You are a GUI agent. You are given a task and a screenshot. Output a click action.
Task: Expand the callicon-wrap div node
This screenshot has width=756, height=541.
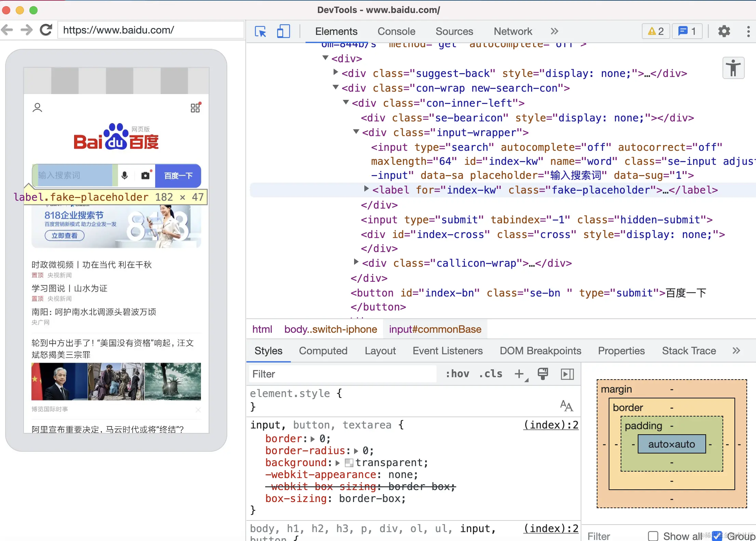[x=356, y=262]
